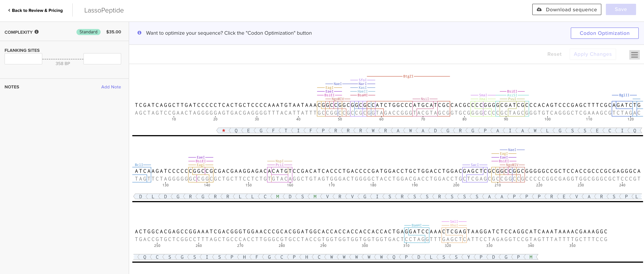Click the BglII enzyme annotation
The width and height of the screenshot is (644, 274).
(x=624, y=95)
